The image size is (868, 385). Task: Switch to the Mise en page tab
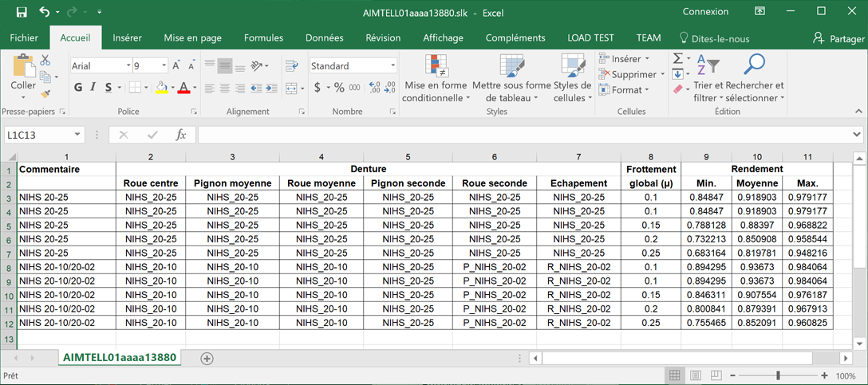pos(192,38)
